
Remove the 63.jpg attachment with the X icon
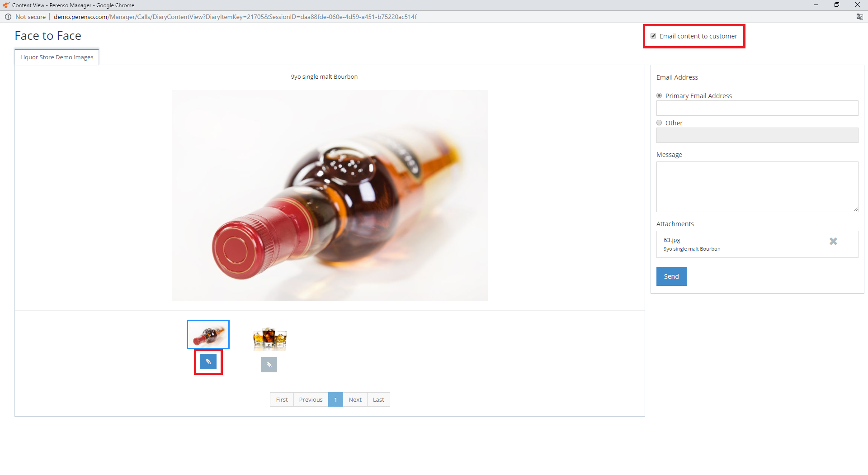point(833,242)
